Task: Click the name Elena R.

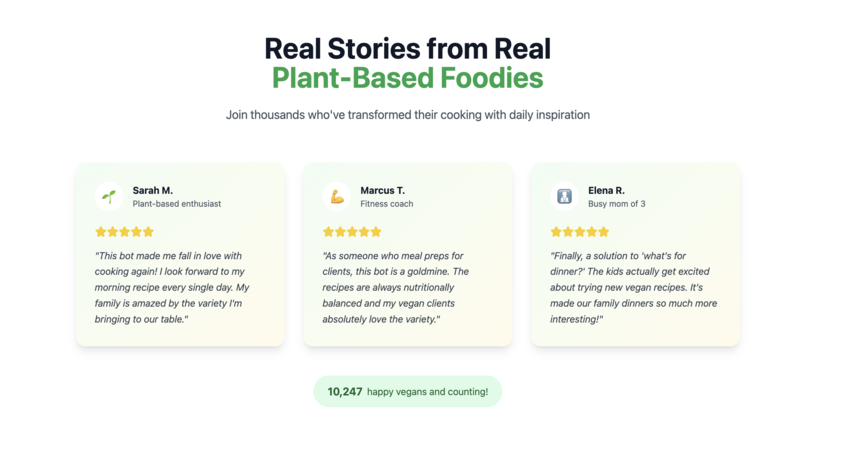Action: tap(606, 191)
